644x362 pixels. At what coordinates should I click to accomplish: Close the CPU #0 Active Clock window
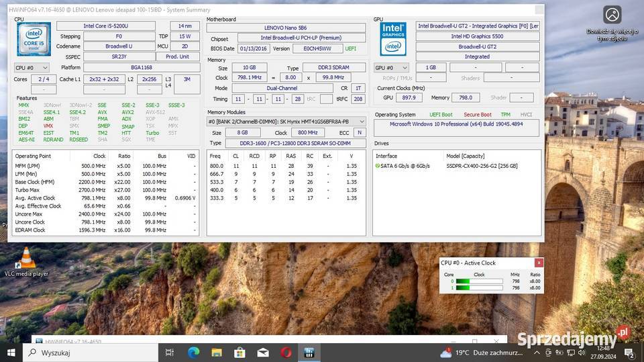pyautogui.click(x=539, y=263)
